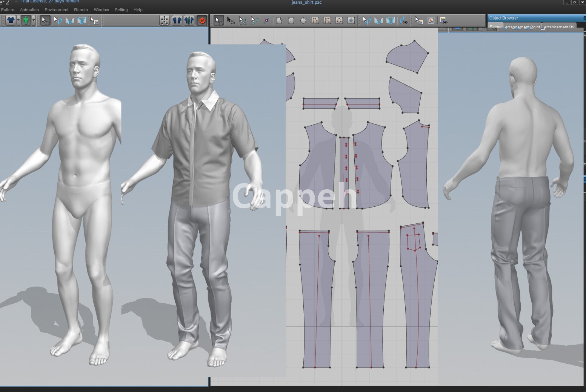
Task: Click the green avatar display icon
Action: click(x=26, y=20)
